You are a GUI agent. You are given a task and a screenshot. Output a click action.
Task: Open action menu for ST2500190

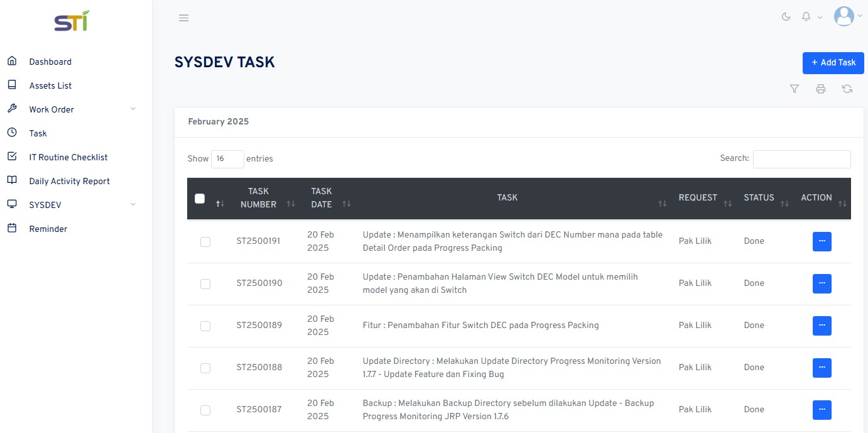[822, 283]
